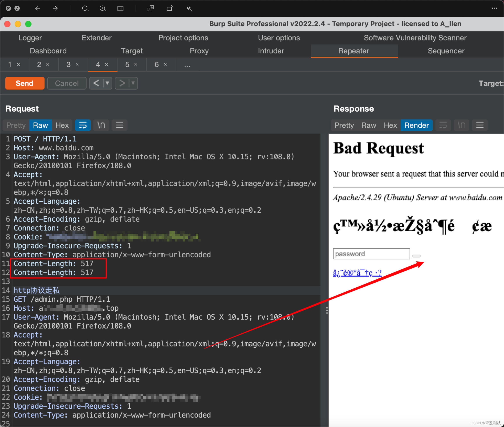This screenshot has width=504, height=427.
Task: Open the Project options tab
Action: tap(183, 38)
